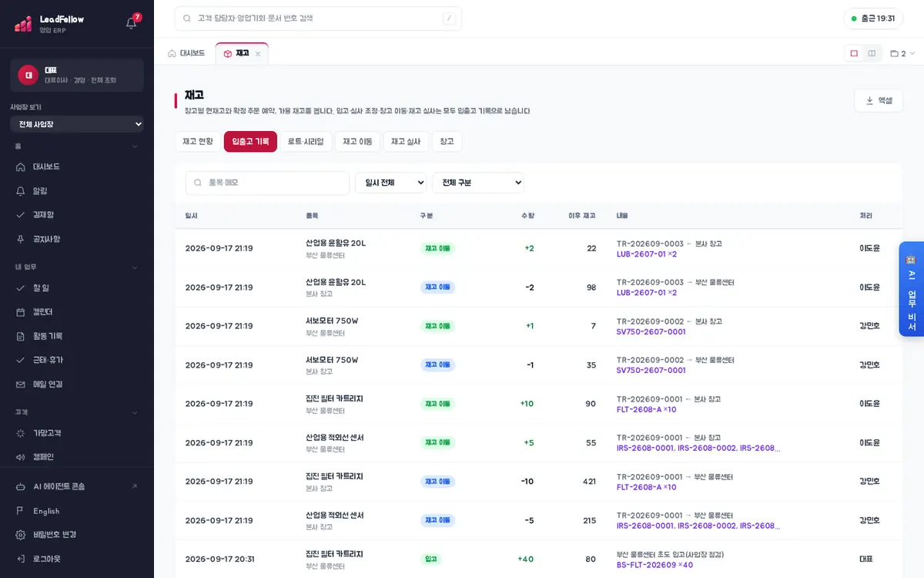The height and width of the screenshot is (578, 924).
Task: Open the 창고 sub-tab
Action: (447, 142)
